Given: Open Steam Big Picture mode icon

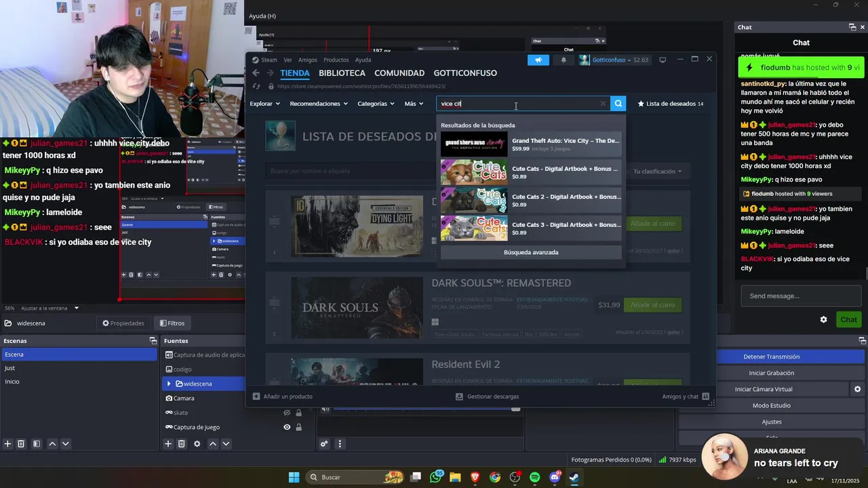Looking at the screenshot, I should (663, 60).
